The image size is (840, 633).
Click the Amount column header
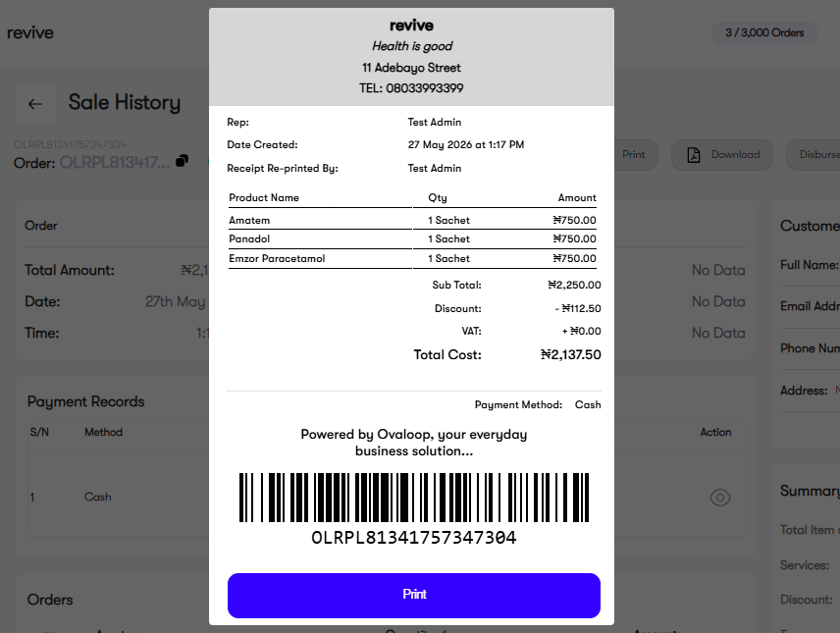click(577, 198)
